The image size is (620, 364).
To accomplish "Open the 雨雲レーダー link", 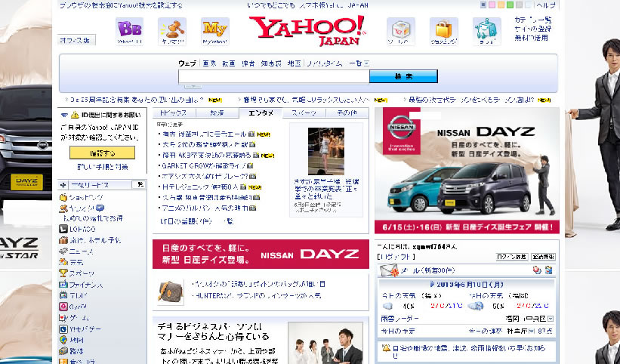I will point(399,319).
